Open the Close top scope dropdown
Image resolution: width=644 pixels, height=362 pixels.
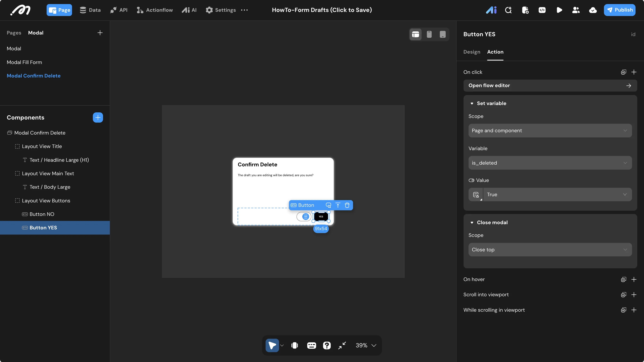coord(550,250)
